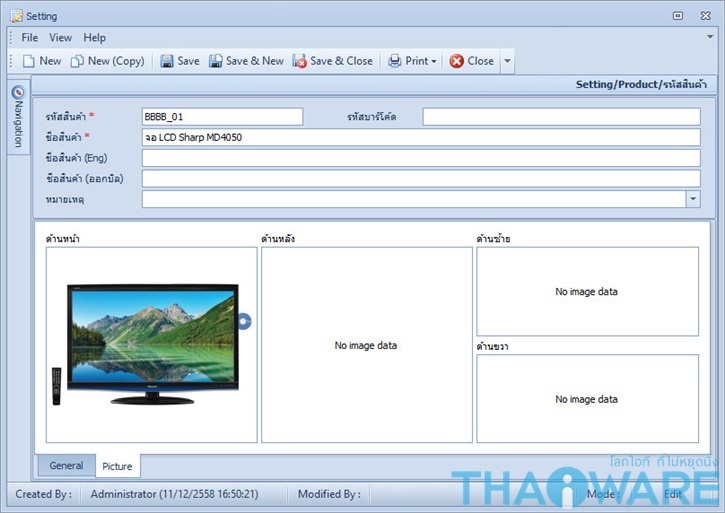Open the Help menu
The width and height of the screenshot is (725, 513).
click(x=95, y=37)
